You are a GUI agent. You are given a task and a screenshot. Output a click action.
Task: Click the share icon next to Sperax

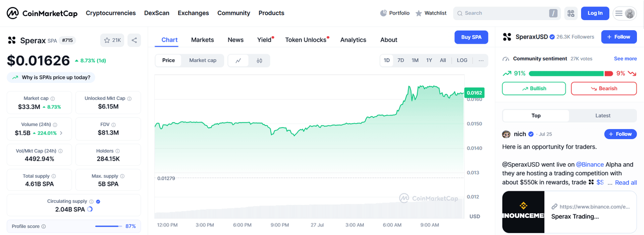tap(134, 40)
